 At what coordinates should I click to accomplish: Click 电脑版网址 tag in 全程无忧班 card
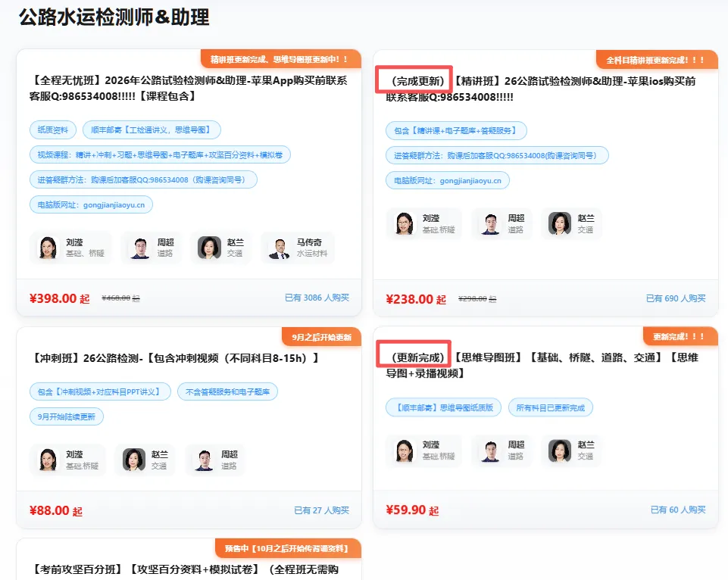(x=91, y=204)
